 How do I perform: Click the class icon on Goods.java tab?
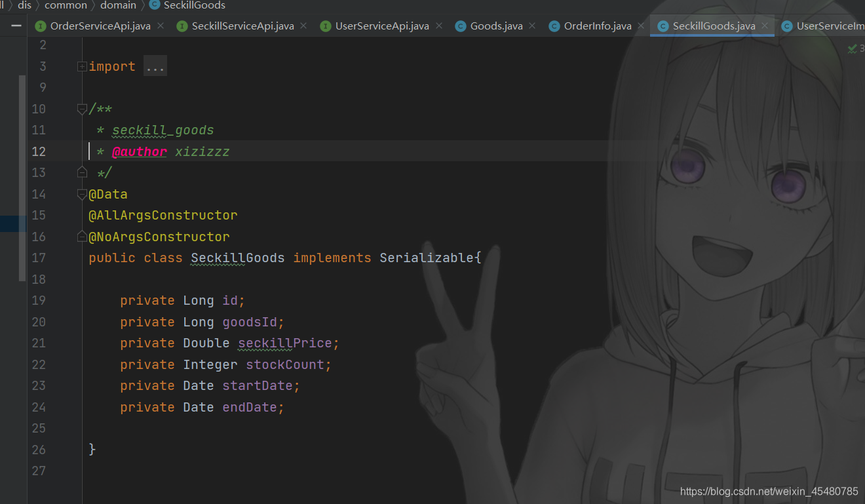(x=461, y=26)
